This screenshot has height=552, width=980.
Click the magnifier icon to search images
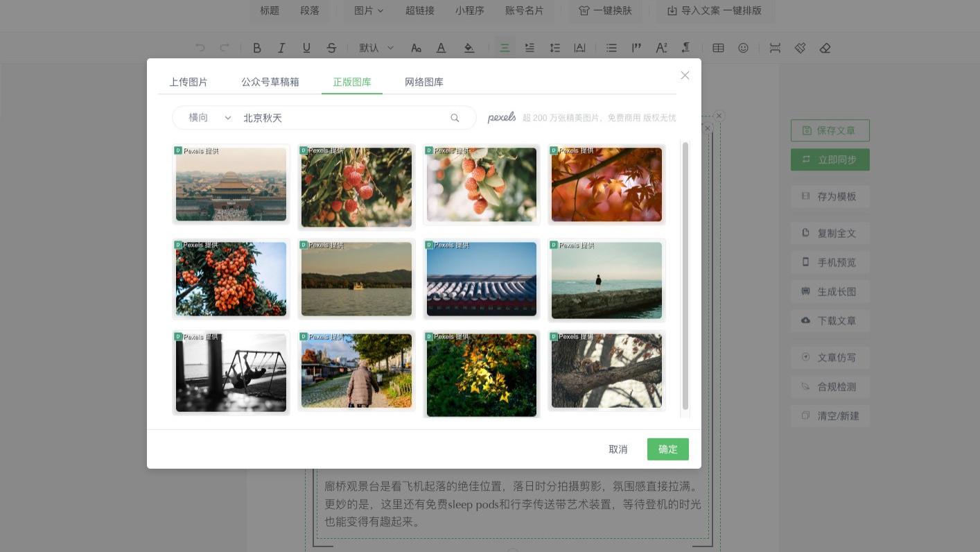click(x=455, y=118)
